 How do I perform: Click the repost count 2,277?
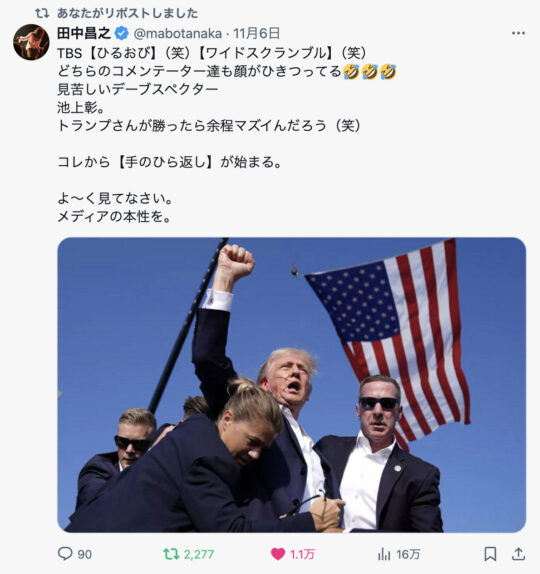(199, 554)
